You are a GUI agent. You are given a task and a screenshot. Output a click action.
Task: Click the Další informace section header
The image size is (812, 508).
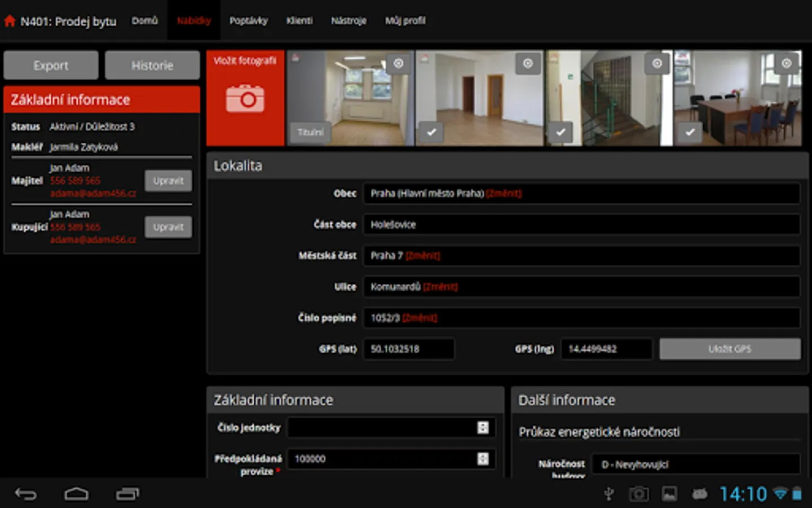click(x=659, y=400)
